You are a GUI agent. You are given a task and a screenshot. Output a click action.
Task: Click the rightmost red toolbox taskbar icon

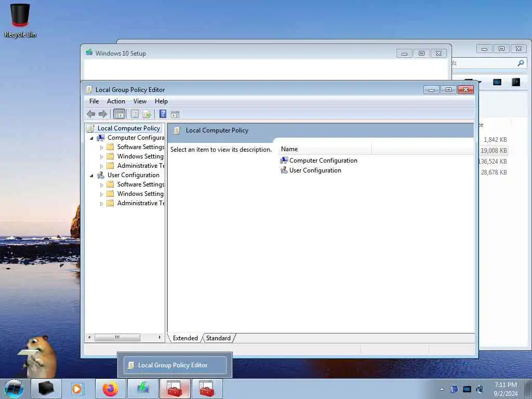tap(207, 389)
